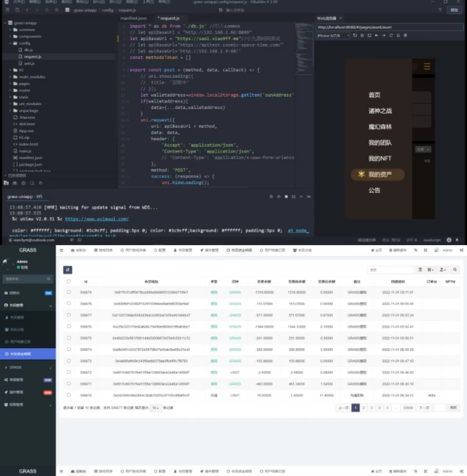Open db.js in the project tree
Screen dimensions: 467x476
29,50
